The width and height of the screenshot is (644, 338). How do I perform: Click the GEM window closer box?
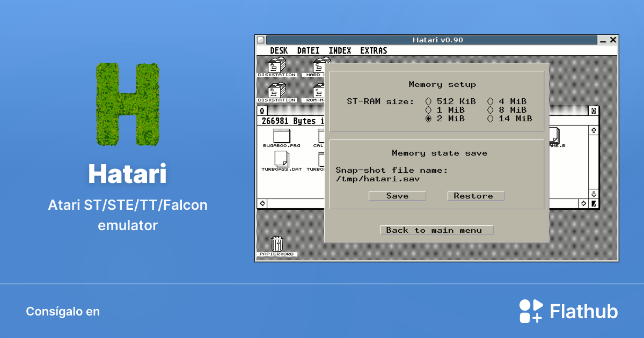point(262,111)
